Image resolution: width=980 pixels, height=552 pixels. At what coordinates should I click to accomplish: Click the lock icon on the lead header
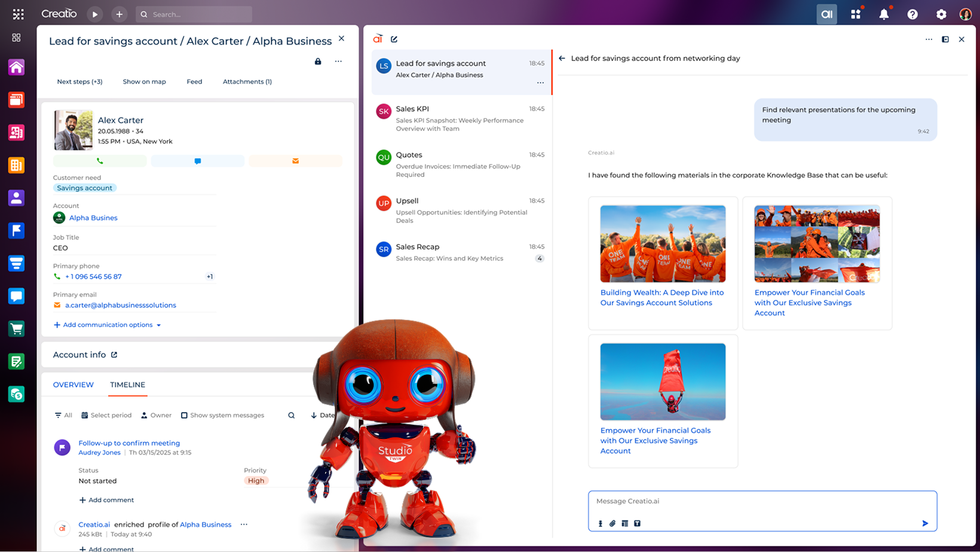point(317,61)
